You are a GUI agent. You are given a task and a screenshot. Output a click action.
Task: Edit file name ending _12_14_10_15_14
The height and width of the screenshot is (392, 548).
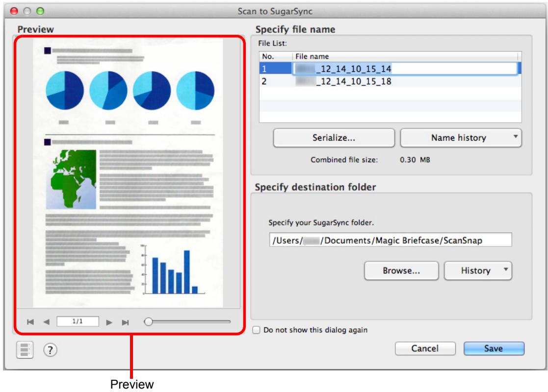pyautogui.click(x=405, y=69)
